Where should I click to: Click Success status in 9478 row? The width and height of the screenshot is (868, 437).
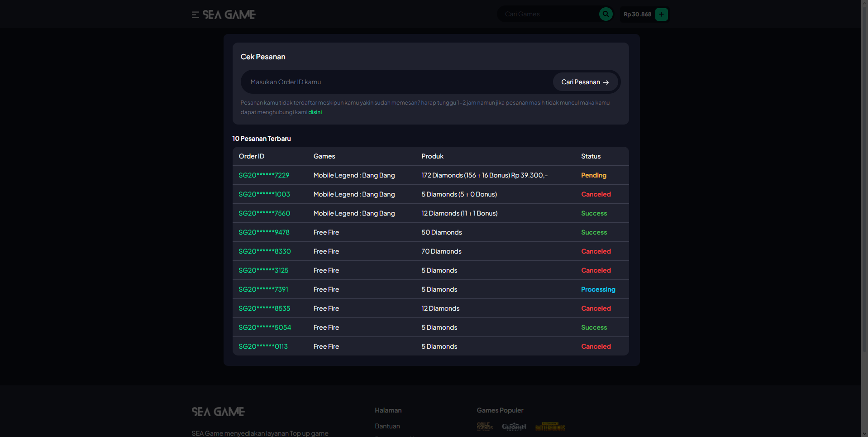[594, 232]
